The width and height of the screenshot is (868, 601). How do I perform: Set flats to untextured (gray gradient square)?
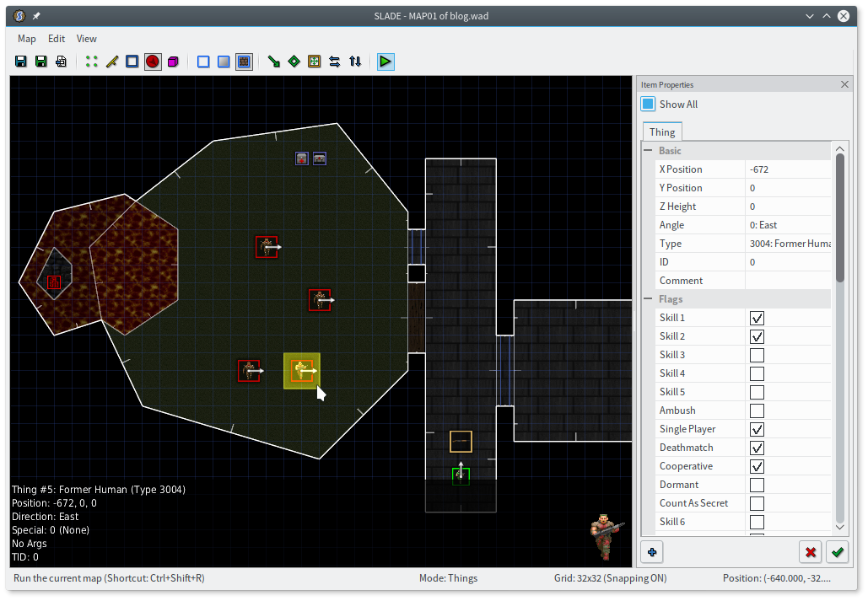pyautogui.click(x=224, y=62)
